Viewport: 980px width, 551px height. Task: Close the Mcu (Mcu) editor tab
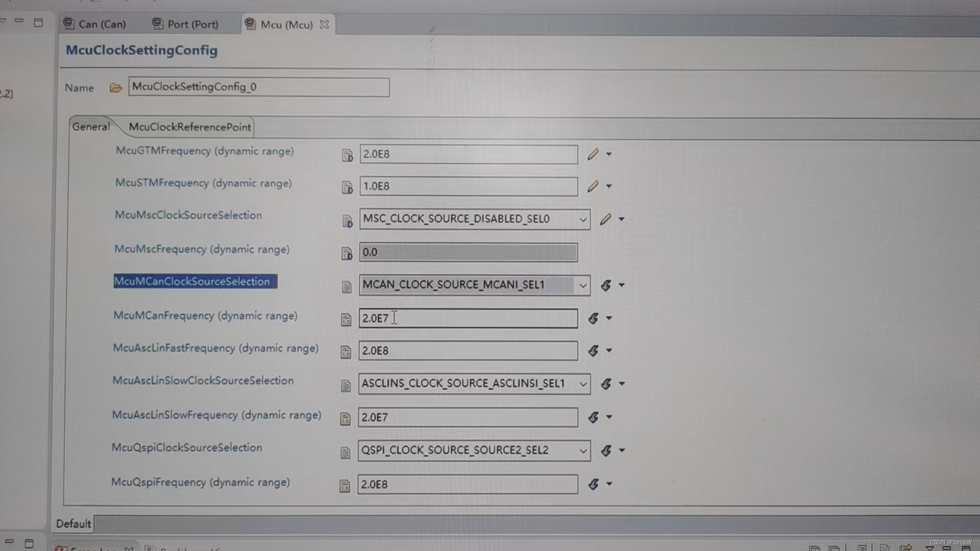(324, 24)
